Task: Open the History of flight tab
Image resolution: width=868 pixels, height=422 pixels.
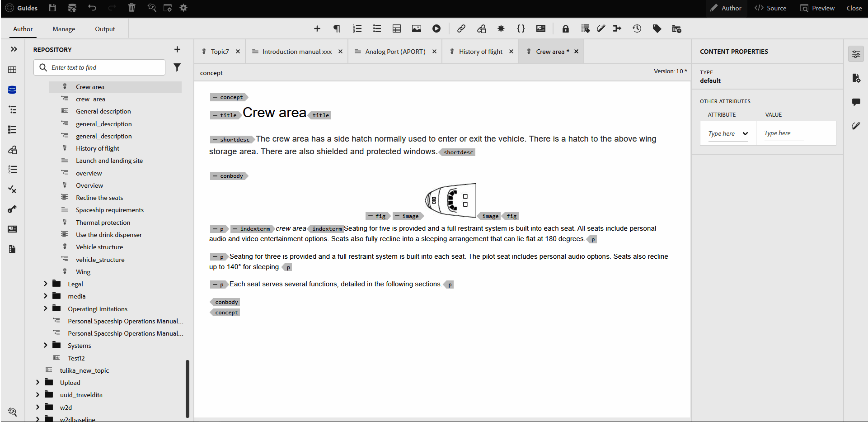Action: coord(480,51)
